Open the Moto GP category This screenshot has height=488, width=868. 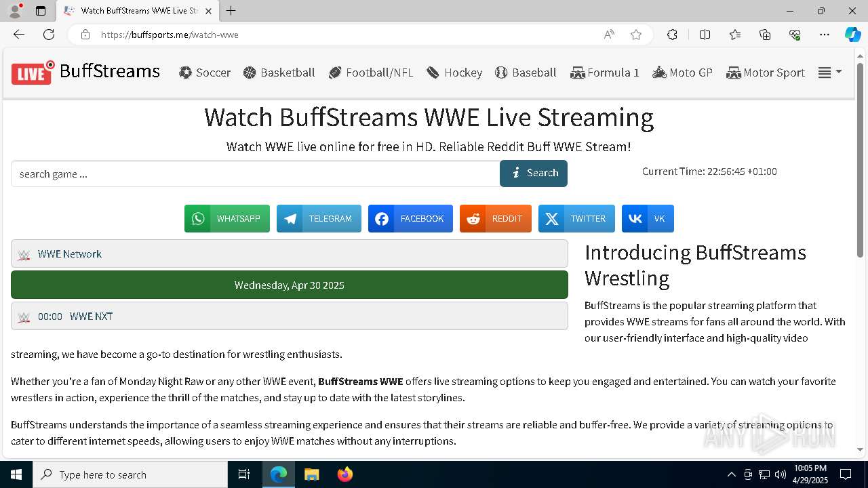tap(682, 73)
